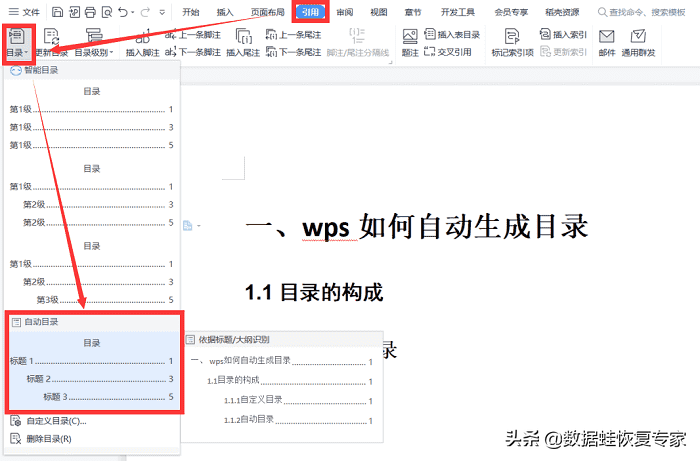Screen dimensions: 700x461
Task: Click the 交叉引用 button
Action: point(459,50)
